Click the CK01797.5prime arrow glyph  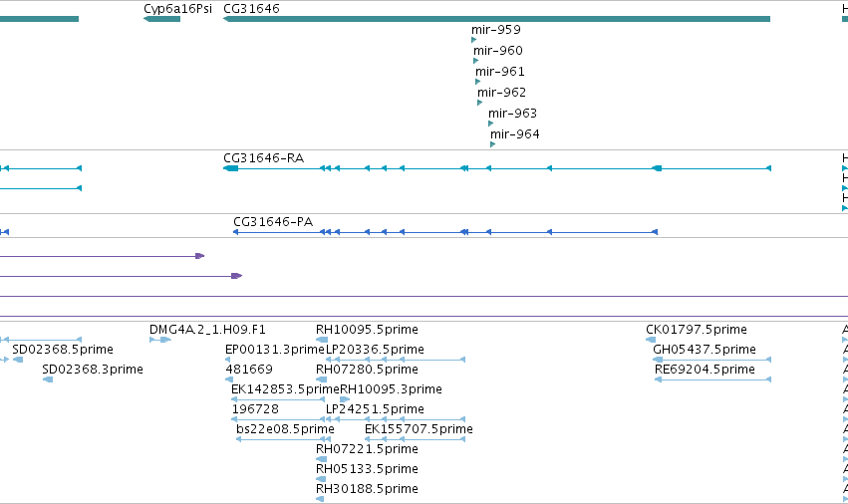(x=651, y=340)
